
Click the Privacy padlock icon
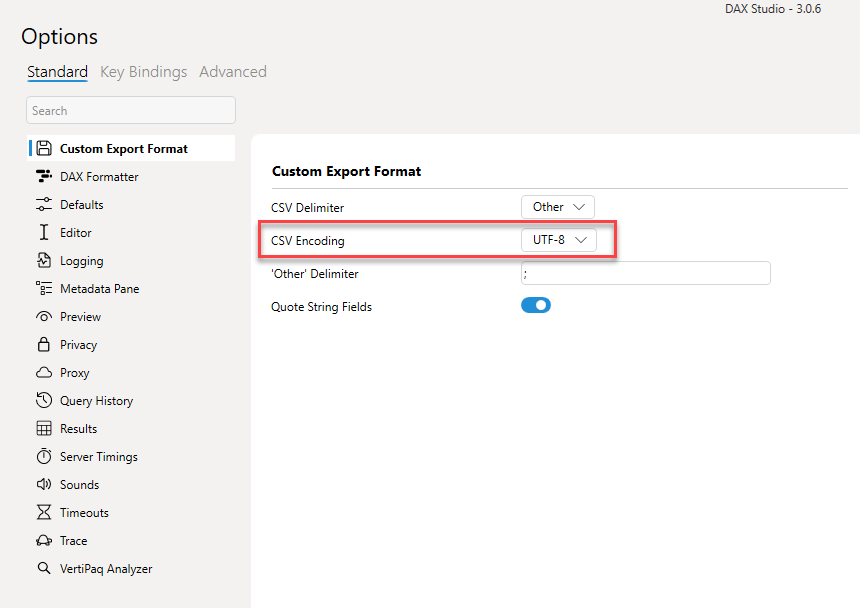click(44, 344)
